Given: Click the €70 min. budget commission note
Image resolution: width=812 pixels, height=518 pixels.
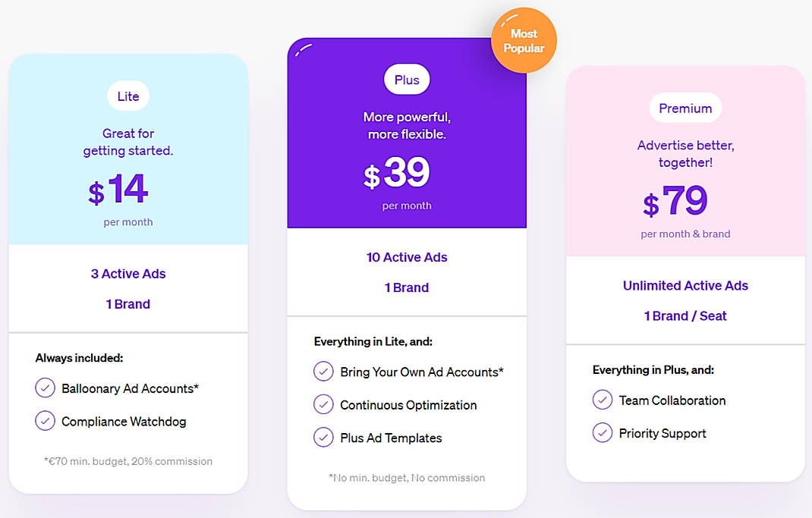Looking at the screenshot, I should point(127,460).
